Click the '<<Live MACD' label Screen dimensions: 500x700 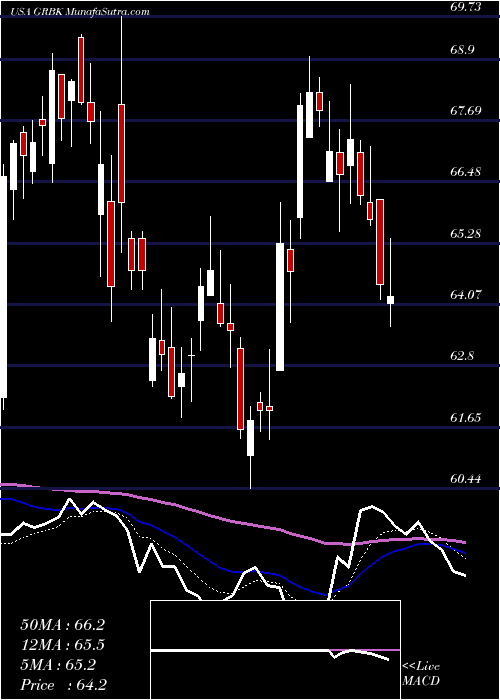(x=421, y=674)
